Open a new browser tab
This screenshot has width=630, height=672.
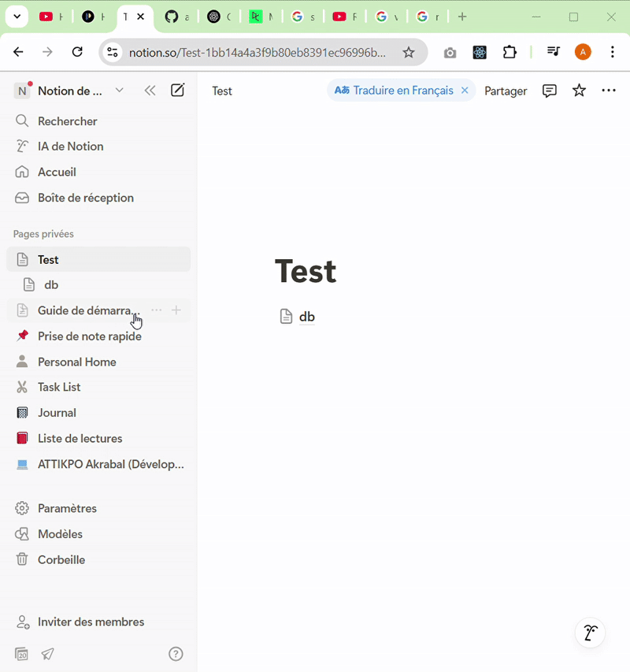coord(462,17)
